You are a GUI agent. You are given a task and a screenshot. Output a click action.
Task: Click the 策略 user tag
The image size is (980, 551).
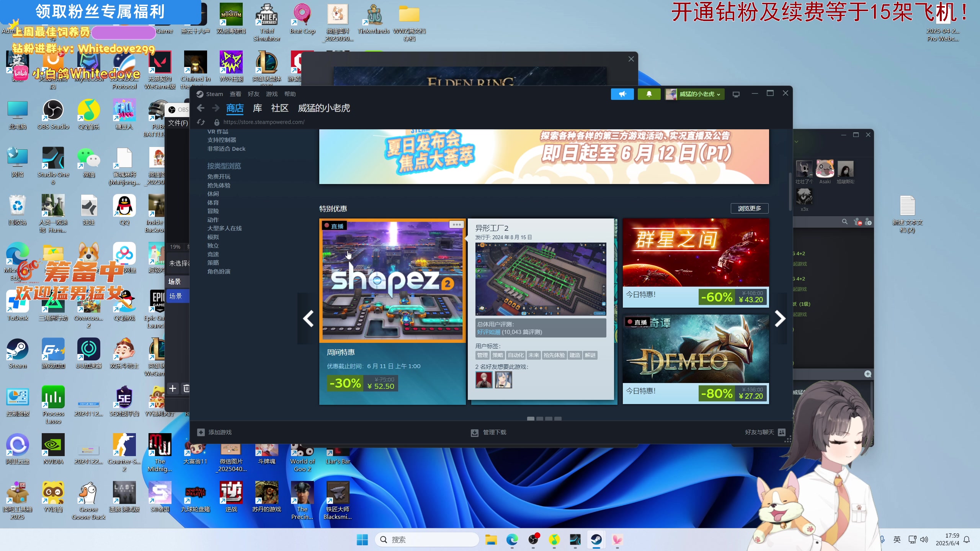(498, 355)
